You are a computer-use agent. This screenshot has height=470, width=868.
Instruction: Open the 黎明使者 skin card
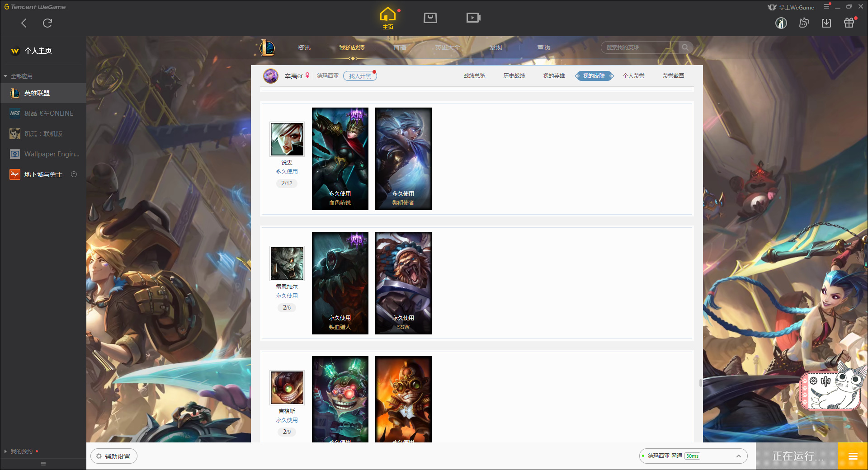(403, 159)
